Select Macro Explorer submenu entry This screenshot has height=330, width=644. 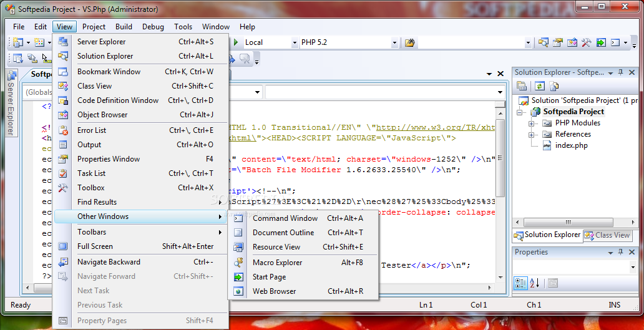[x=303, y=263]
